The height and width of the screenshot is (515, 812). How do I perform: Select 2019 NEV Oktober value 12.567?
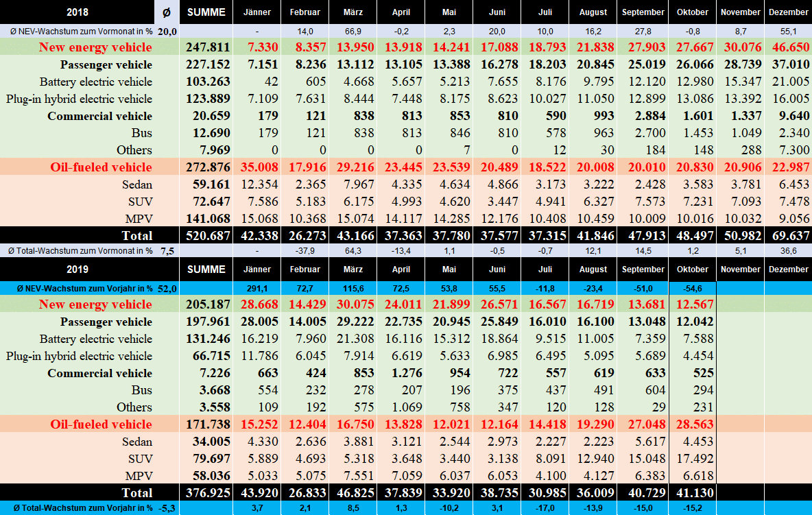[x=695, y=304]
